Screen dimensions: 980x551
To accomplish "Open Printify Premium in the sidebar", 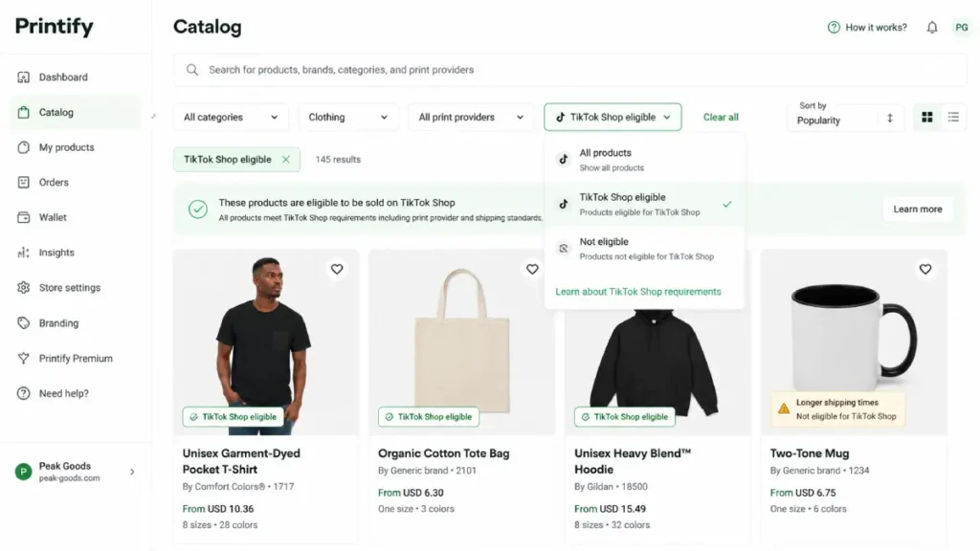I will click(x=76, y=358).
